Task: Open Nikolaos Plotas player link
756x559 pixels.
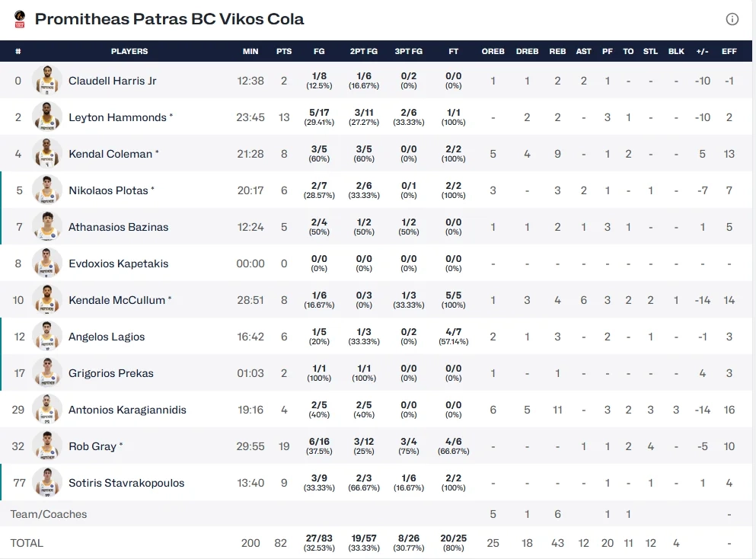Action: [108, 190]
